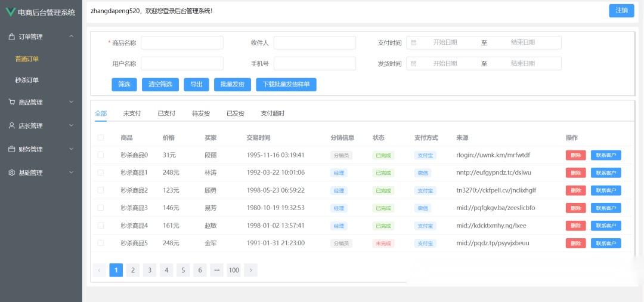
Task: Collapse the 订单管理 menu chevron
Action: 72,36
